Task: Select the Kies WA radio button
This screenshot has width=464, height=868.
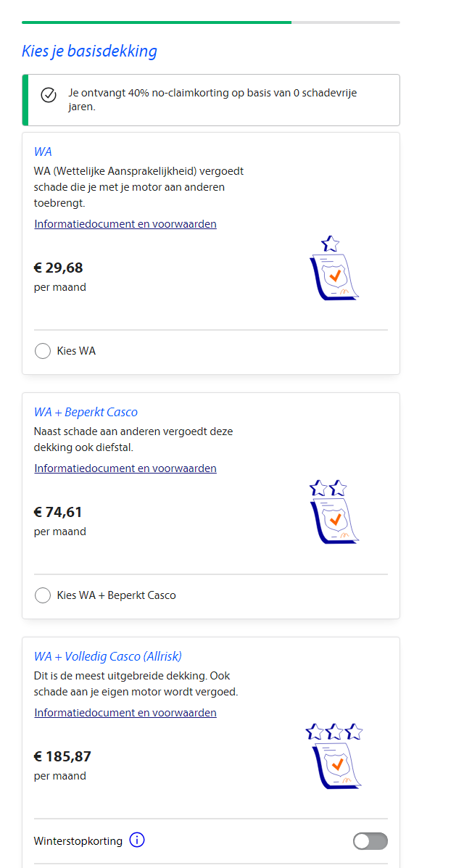Action: (43, 351)
